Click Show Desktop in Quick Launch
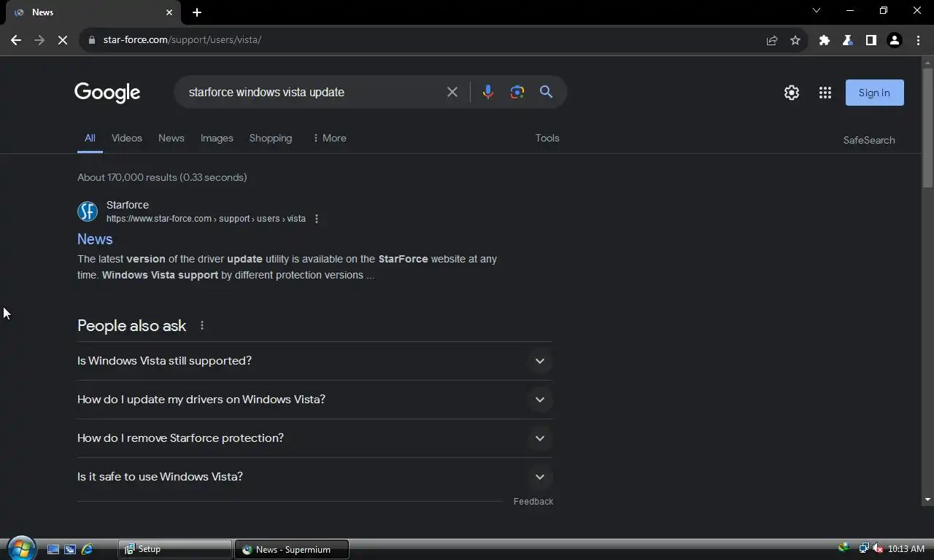This screenshot has height=560, width=934. (x=53, y=549)
